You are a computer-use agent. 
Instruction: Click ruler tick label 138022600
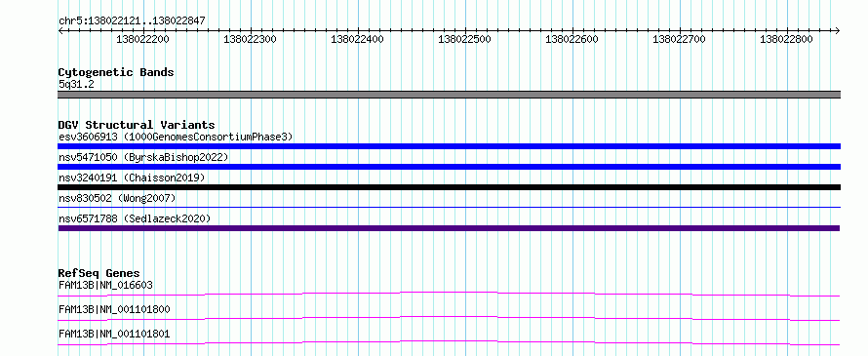[572, 39]
